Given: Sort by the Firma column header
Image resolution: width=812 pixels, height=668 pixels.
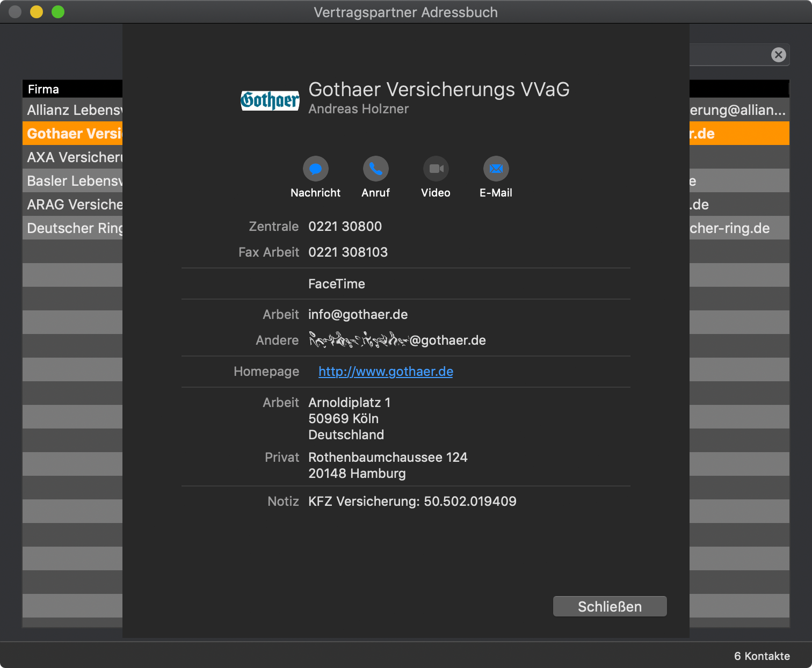Looking at the screenshot, I should [x=73, y=89].
